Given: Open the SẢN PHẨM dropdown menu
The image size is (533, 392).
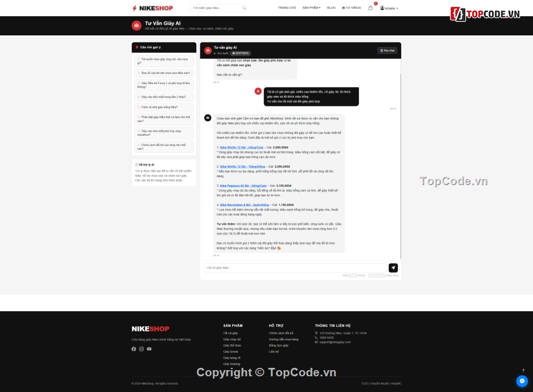Looking at the screenshot, I should pyautogui.click(x=311, y=8).
